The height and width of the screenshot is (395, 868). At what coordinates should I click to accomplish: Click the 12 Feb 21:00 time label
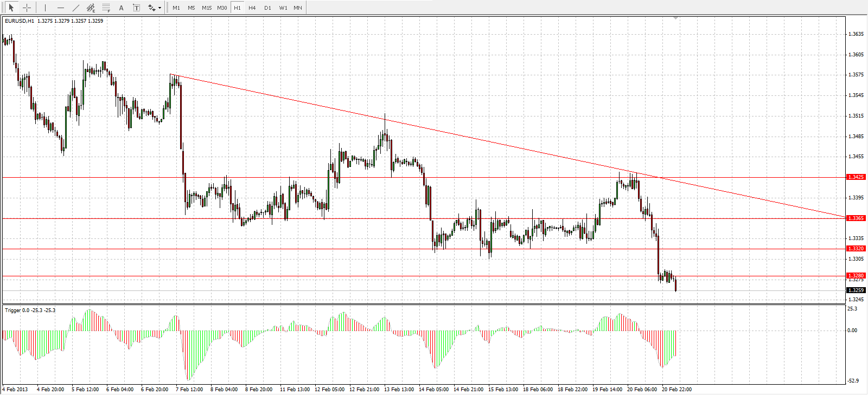pos(364,390)
